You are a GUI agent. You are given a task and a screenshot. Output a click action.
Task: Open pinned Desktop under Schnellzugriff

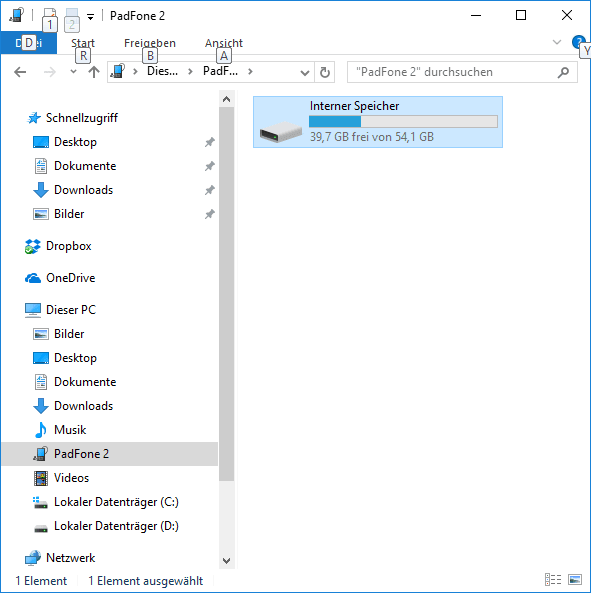75,142
